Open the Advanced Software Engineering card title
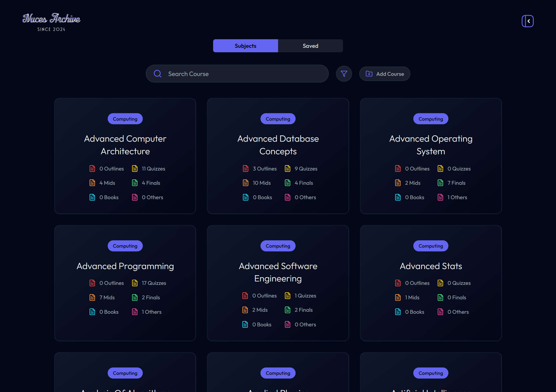This screenshot has width=556, height=392. pyautogui.click(x=278, y=272)
